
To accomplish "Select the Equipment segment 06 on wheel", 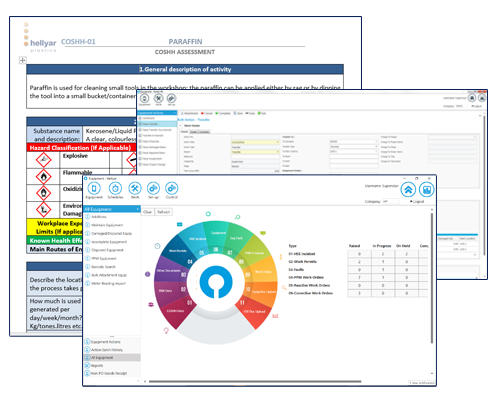I will pos(217,236).
